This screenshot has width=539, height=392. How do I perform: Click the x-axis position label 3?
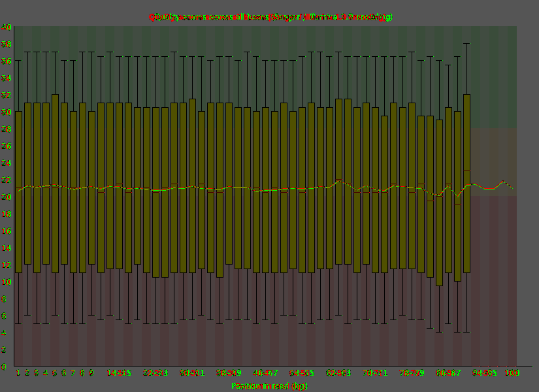(x=37, y=373)
